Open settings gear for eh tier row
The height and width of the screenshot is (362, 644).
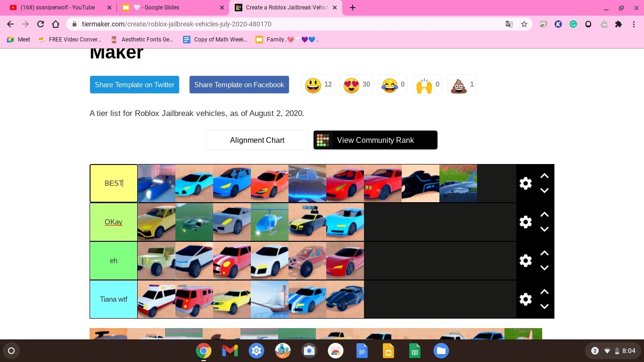[x=526, y=261]
